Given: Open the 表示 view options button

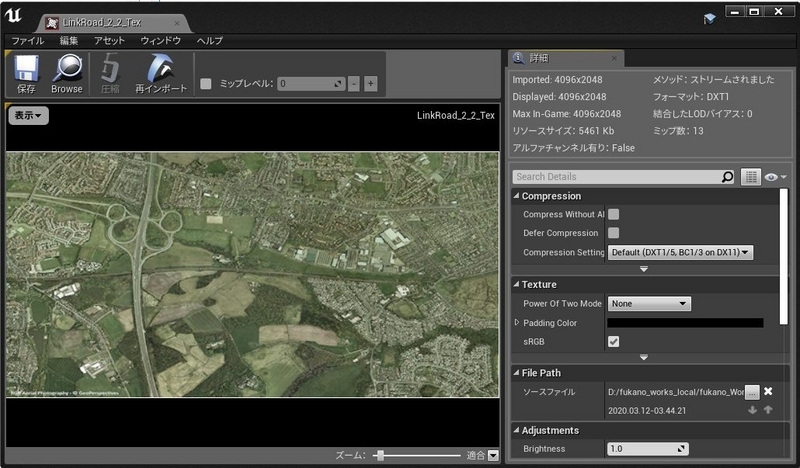Looking at the screenshot, I should pos(28,116).
